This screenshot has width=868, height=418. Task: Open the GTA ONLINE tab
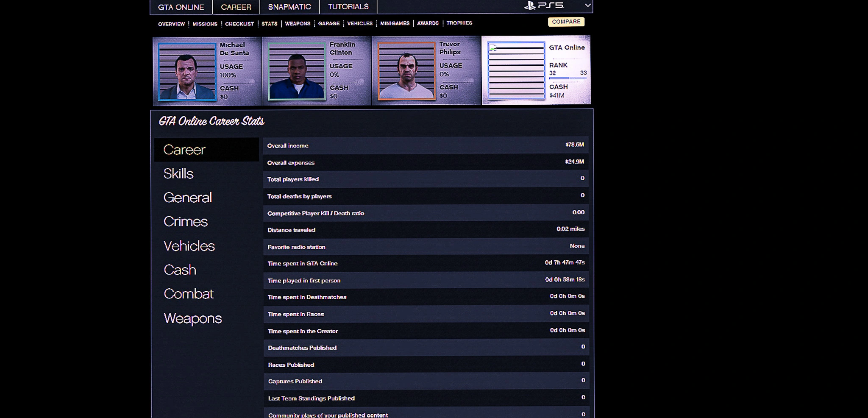[181, 7]
